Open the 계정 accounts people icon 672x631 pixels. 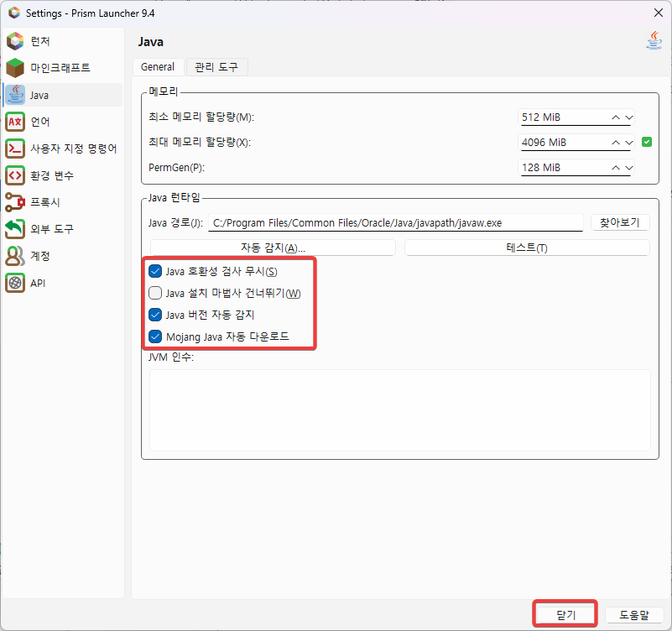point(15,256)
